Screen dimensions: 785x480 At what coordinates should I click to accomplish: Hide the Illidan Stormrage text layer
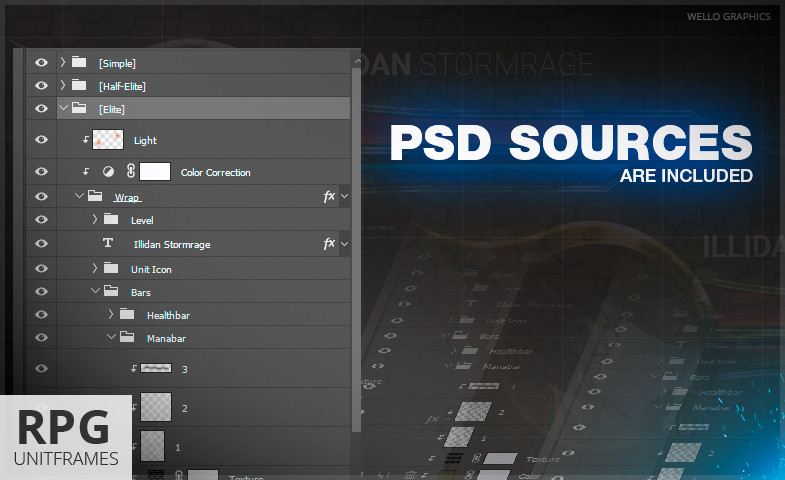tap(42, 244)
